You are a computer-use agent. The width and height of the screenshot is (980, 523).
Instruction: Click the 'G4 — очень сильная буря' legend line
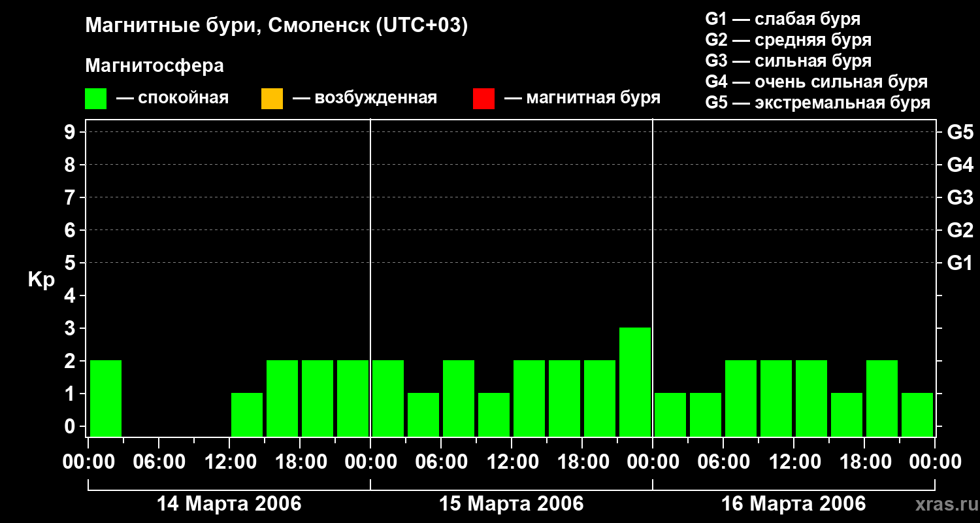click(x=817, y=82)
